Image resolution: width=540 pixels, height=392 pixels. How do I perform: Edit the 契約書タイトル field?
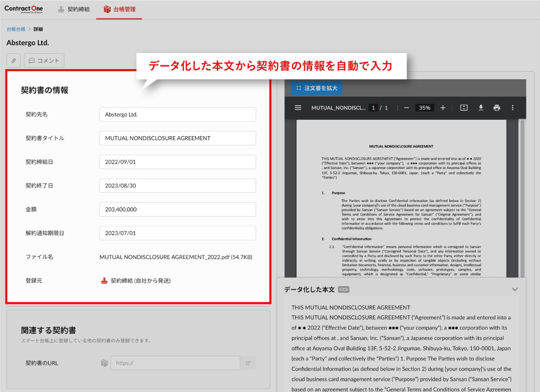[178, 138]
